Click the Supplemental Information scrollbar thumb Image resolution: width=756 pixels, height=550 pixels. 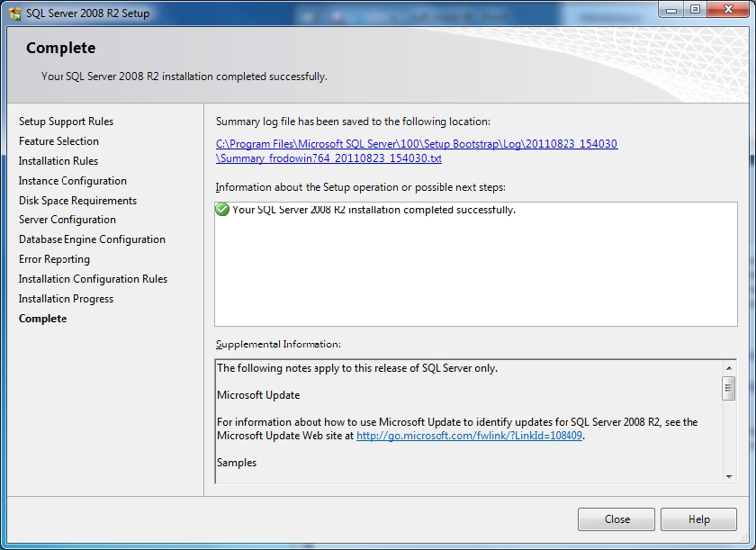click(728, 389)
